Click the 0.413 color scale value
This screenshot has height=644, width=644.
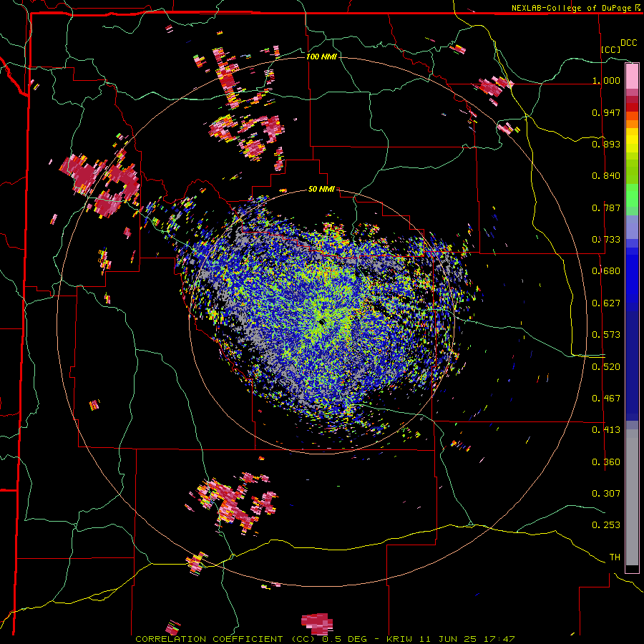click(x=606, y=430)
